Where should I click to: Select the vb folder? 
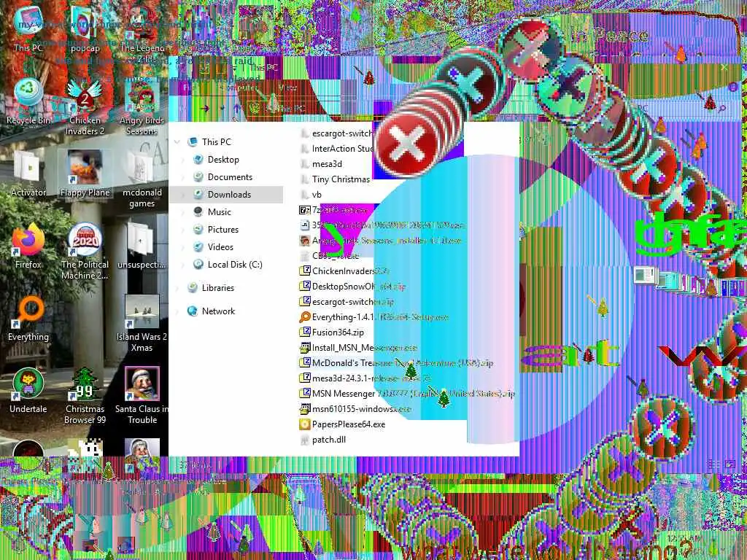311,194
